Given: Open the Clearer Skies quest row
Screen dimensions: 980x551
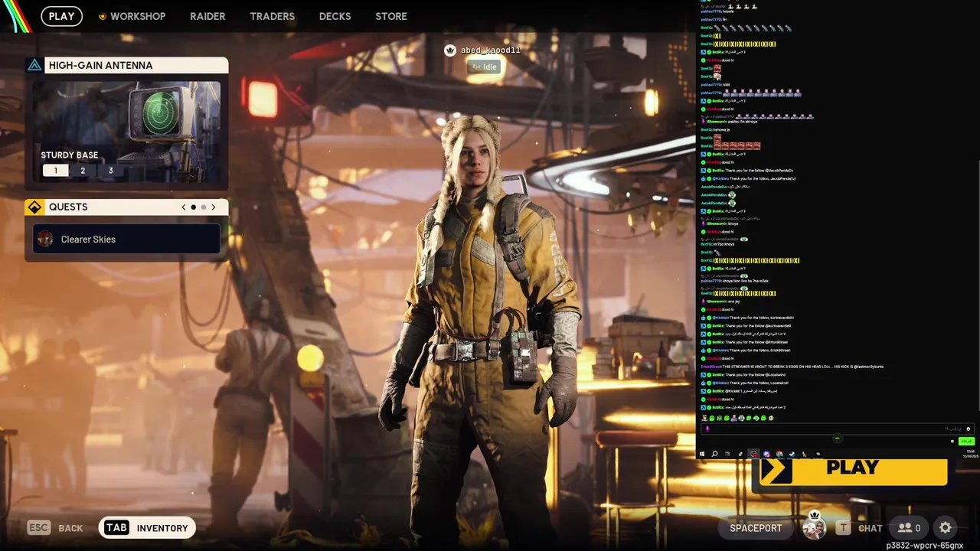Looking at the screenshot, I should pos(126,240).
